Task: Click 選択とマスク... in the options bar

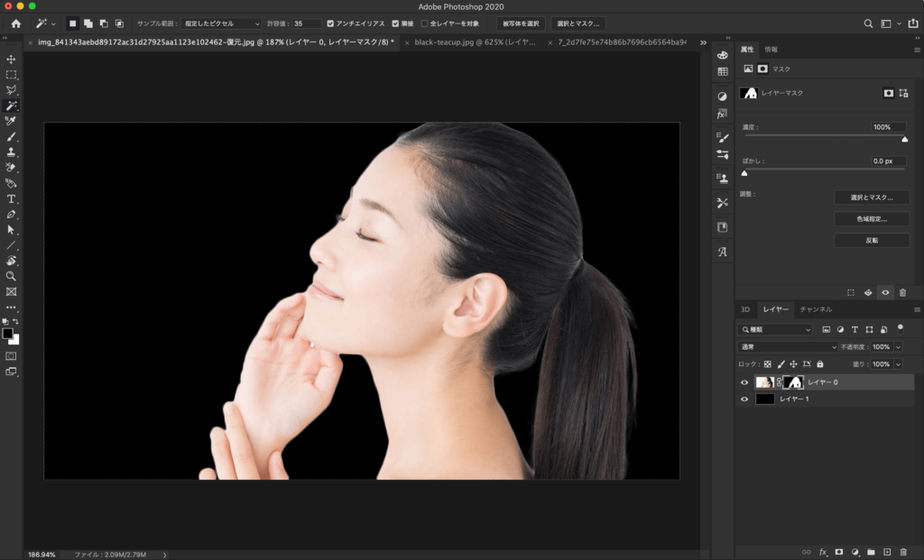Action: pos(578,23)
